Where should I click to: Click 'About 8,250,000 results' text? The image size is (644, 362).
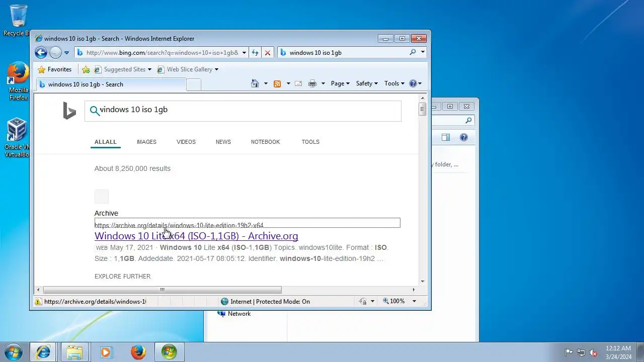132,168
